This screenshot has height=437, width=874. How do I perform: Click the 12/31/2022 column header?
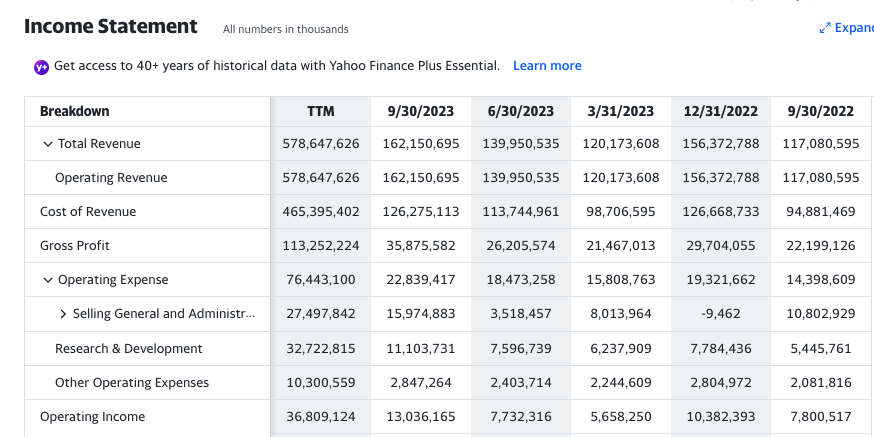(721, 111)
